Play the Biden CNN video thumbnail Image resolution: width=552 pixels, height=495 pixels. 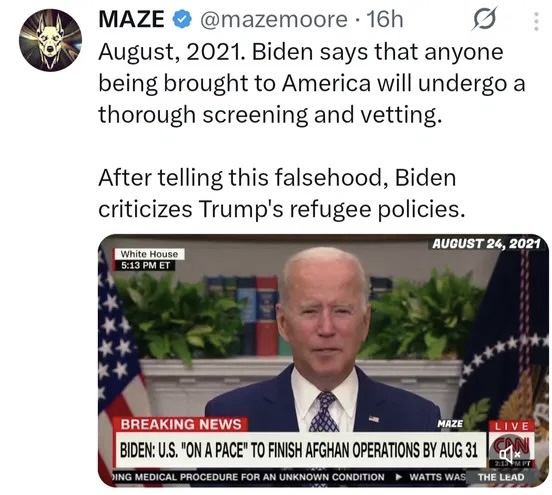tap(324, 360)
